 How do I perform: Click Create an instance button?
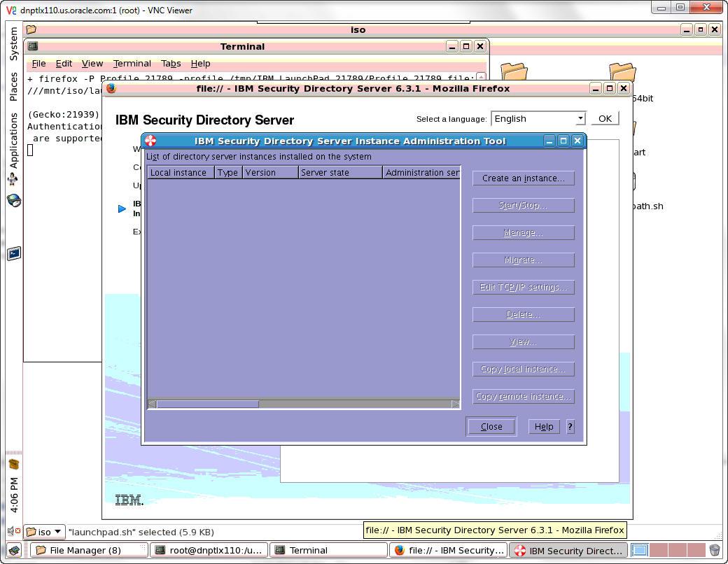[x=524, y=178]
